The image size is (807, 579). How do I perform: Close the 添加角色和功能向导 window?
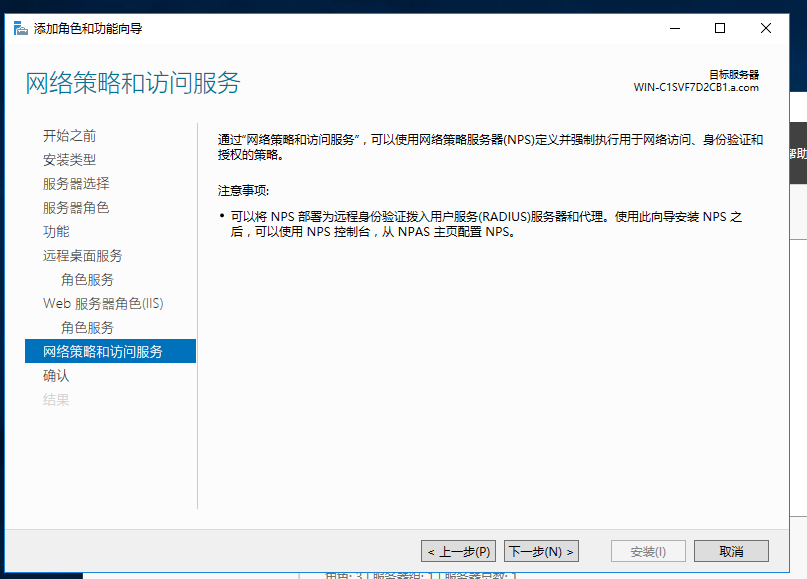tap(766, 28)
